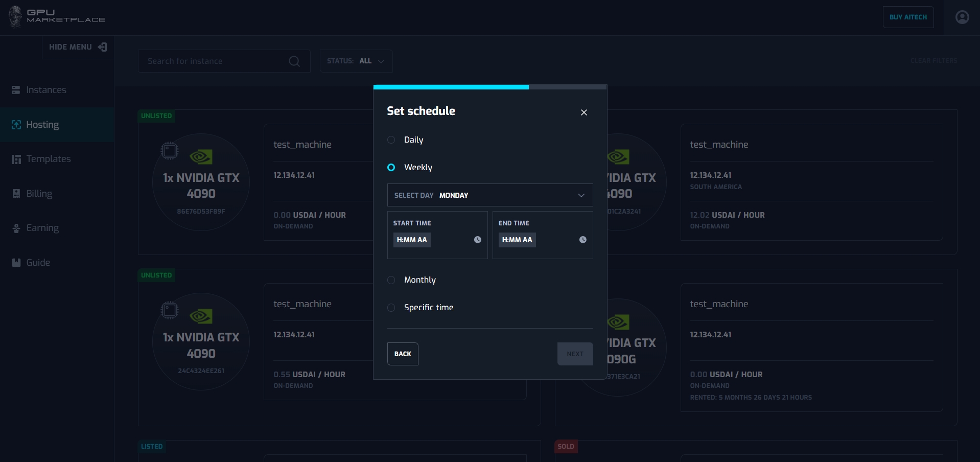Click the Start Time clock icon

tap(477, 240)
